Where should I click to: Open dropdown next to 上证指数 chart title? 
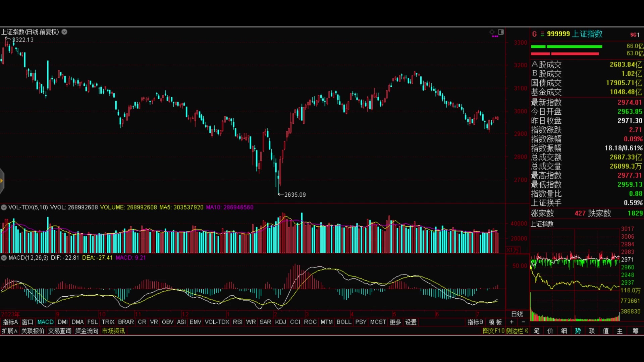[x=64, y=32]
